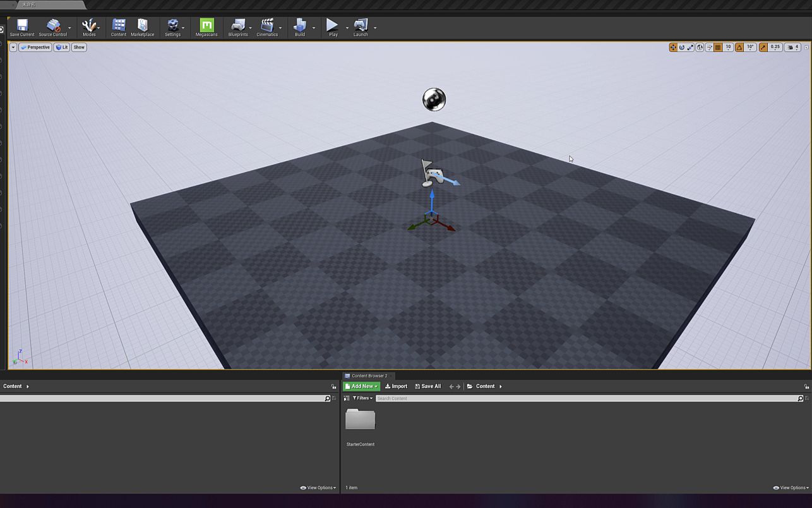
Task: Open the StarterContent folder
Action: (360, 420)
